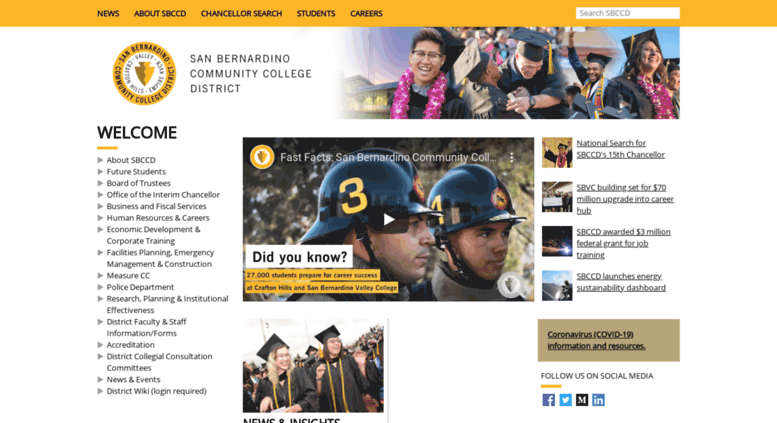
Task: Expand the Measure CC arrow
Action: [100, 275]
